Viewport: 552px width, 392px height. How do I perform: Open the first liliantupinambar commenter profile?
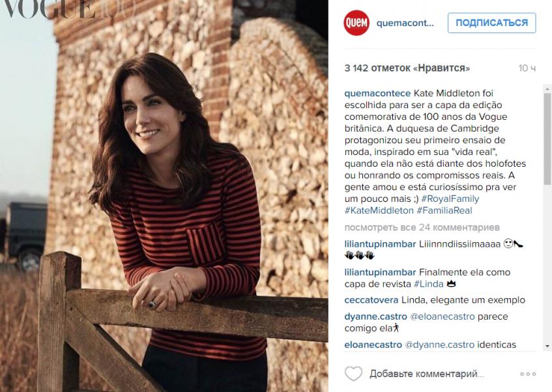[380, 244]
